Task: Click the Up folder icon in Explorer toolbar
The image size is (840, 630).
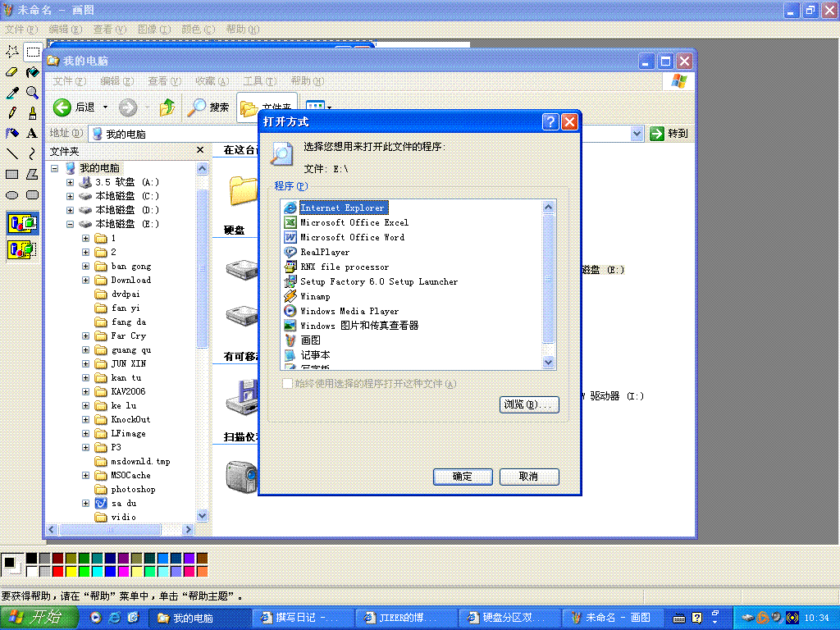Action: 167,107
